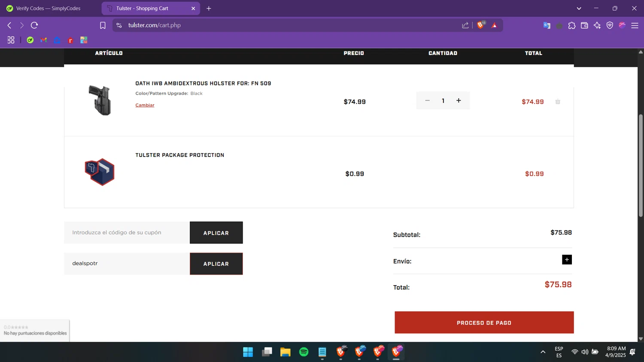Screen dimensions: 644x362
Task: Click the quantity field showing 1
Action: point(443,101)
